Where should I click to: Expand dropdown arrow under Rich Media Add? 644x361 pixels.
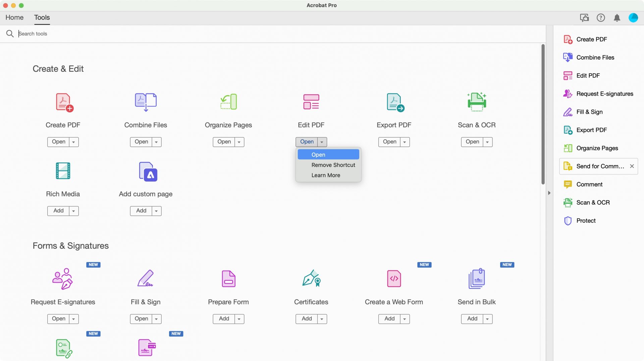tap(74, 211)
